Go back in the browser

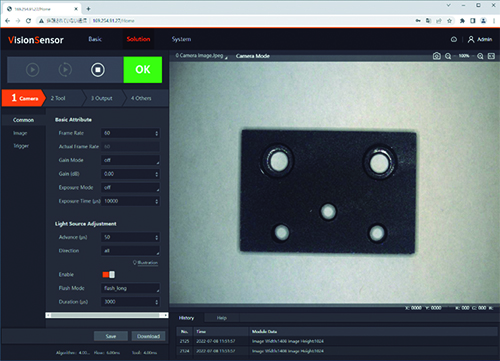click(8, 21)
